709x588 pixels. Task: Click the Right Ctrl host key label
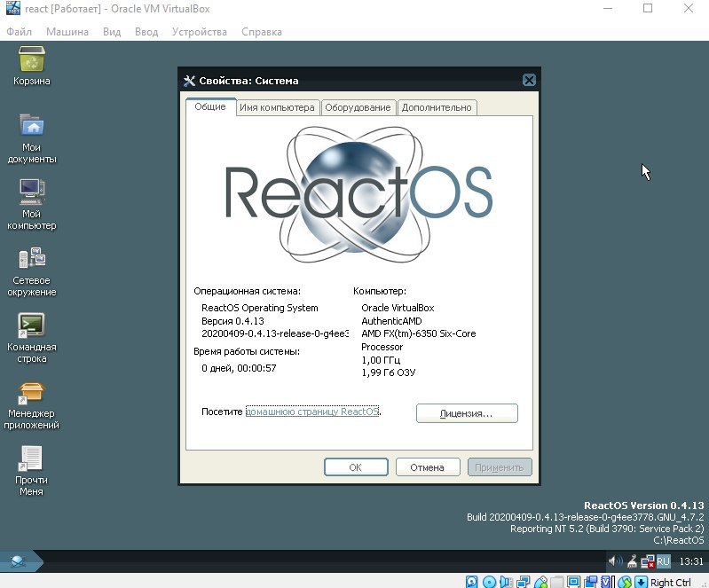coord(671,582)
